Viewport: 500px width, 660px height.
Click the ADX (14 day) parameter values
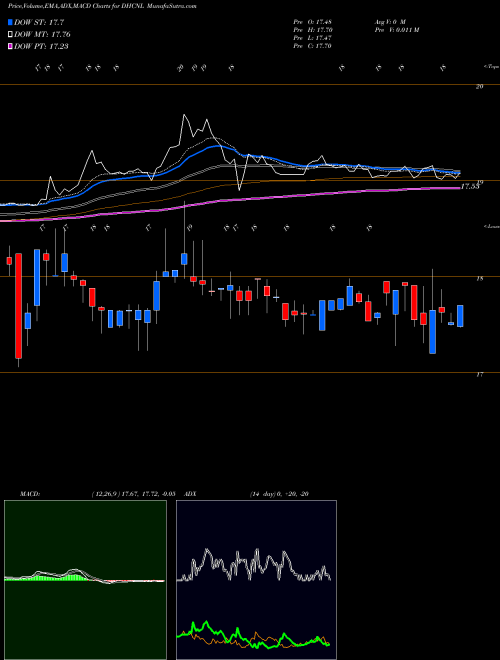pyautogui.click(x=277, y=494)
